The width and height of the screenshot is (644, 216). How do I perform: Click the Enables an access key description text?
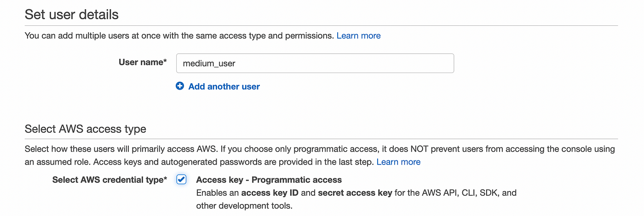[x=356, y=193]
